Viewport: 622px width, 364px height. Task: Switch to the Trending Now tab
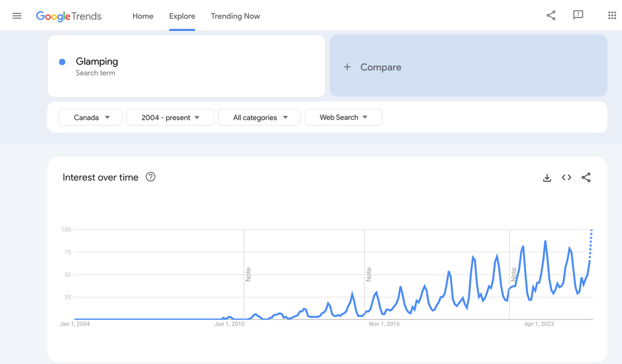(235, 16)
